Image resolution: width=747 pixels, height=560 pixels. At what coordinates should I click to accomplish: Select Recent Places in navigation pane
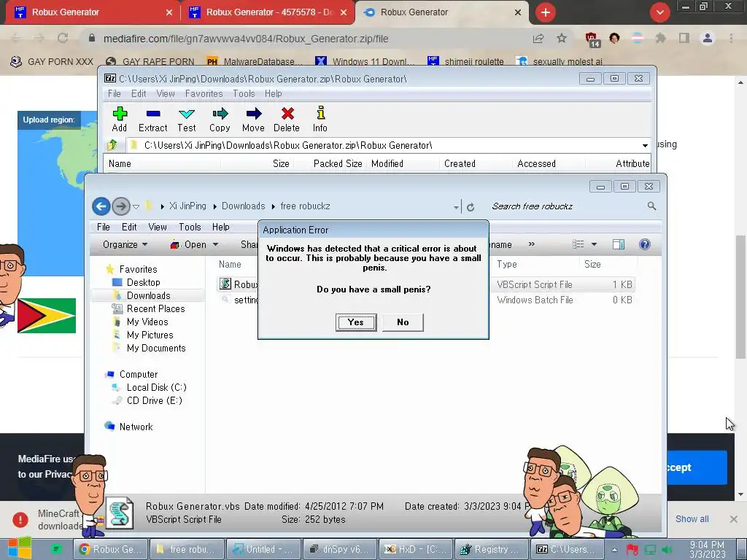pos(155,308)
